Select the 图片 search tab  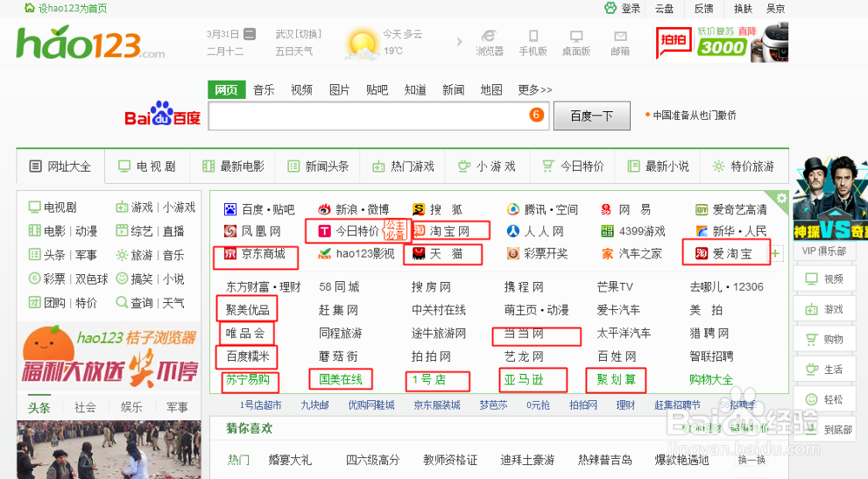[x=339, y=89]
